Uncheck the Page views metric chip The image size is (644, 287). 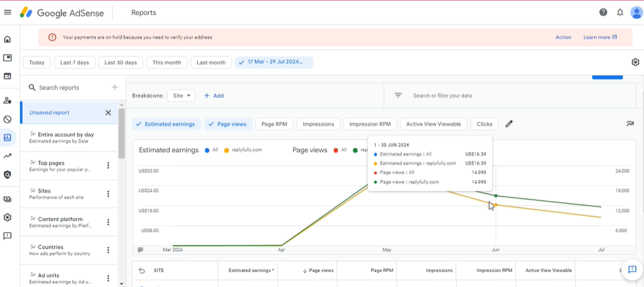(x=228, y=124)
